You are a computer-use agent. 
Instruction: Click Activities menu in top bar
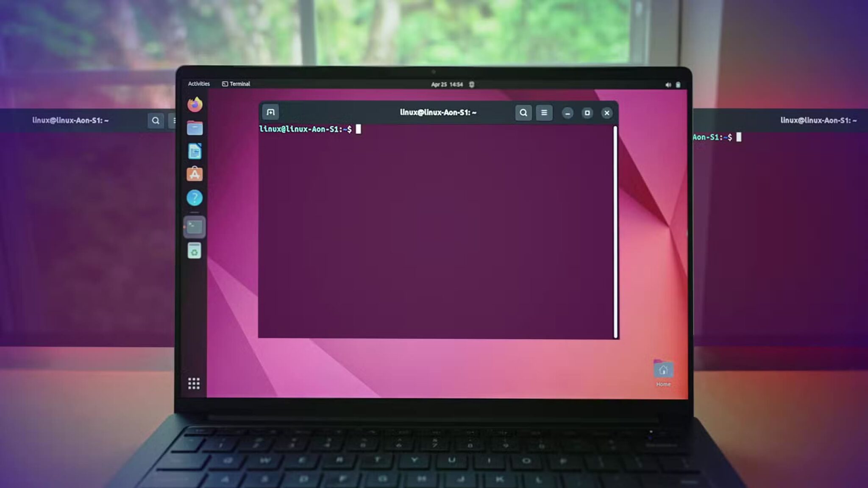point(199,84)
